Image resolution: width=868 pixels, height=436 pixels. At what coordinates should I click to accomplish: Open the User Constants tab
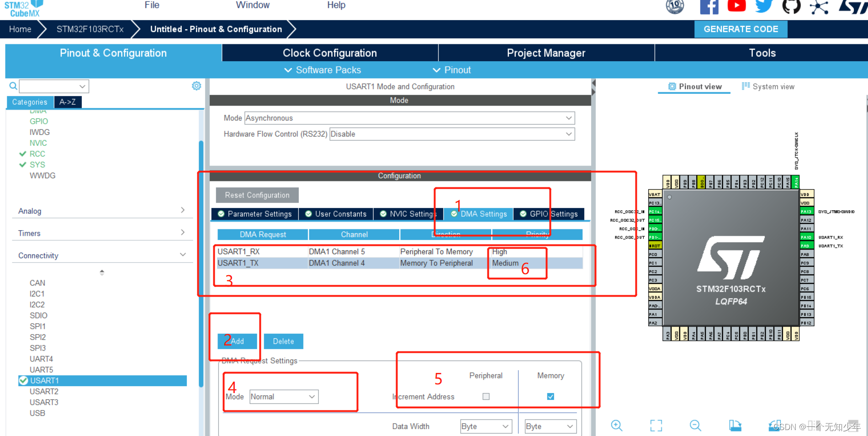[336, 214]
